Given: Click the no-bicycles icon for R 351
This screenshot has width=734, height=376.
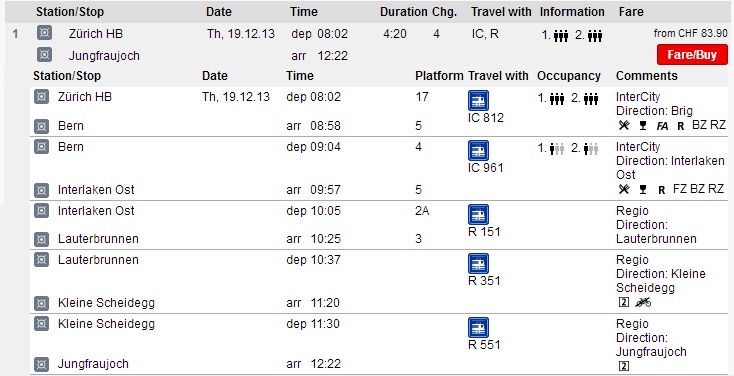Looking at the screenshot, I should tap(643, 302).
